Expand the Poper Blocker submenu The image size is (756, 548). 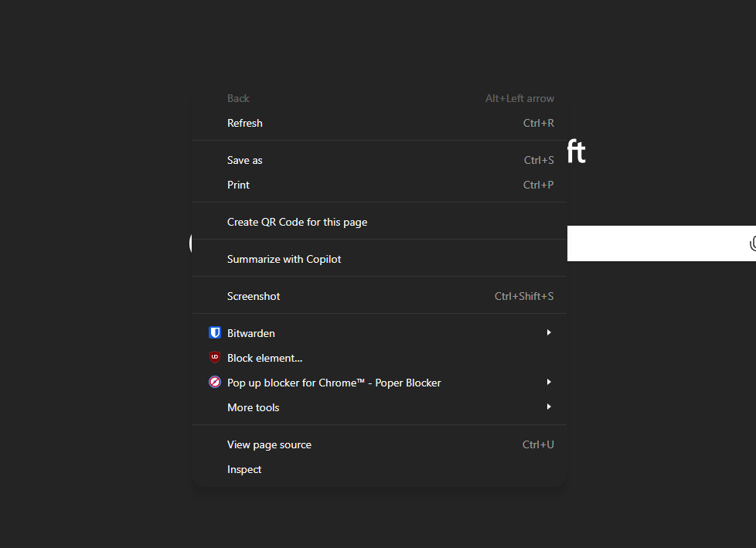tap(548, 382)
